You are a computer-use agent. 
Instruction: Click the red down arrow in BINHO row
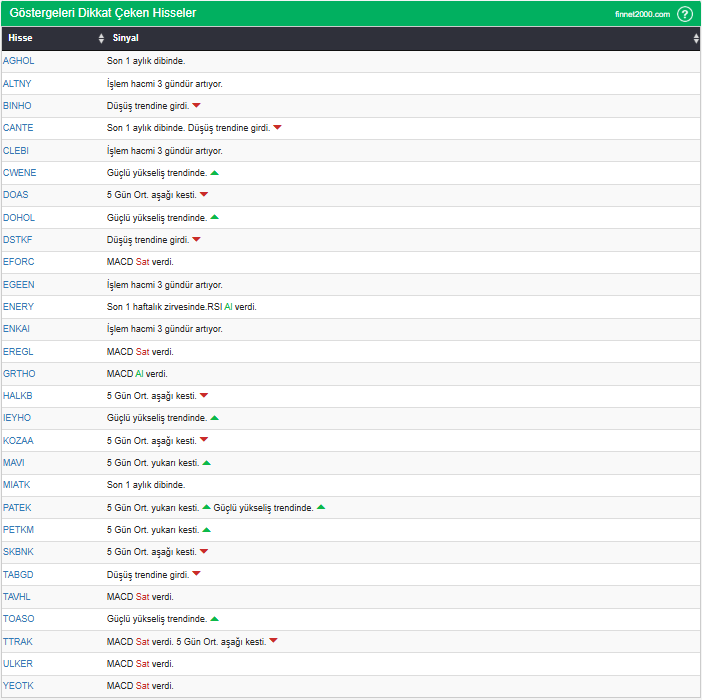click(197, 105)
